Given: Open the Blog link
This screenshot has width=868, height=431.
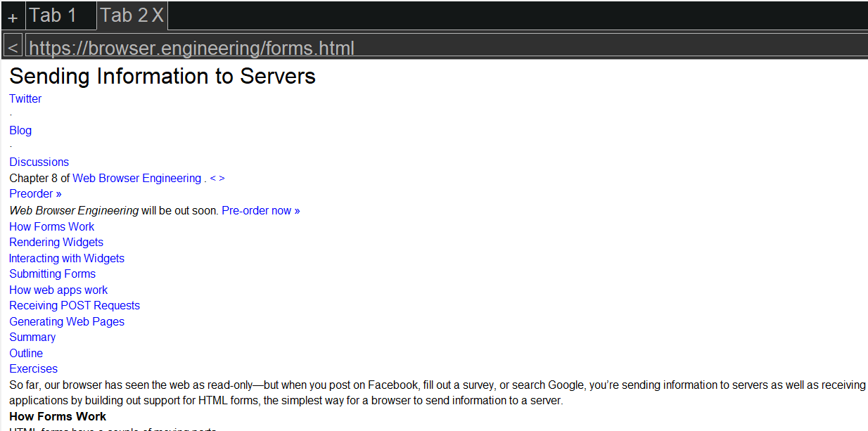Looking at the screenshot, I should 20,130.
